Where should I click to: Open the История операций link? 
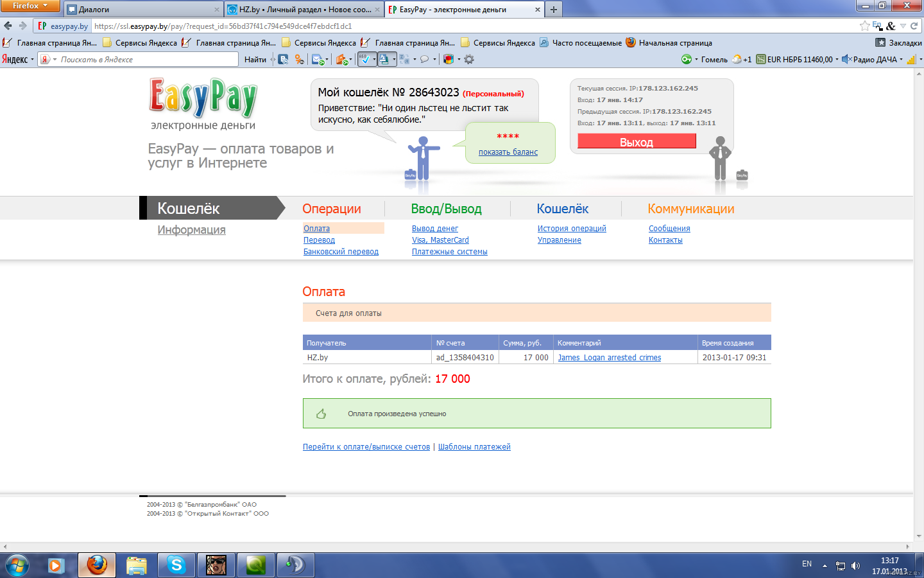click(572, 229)
